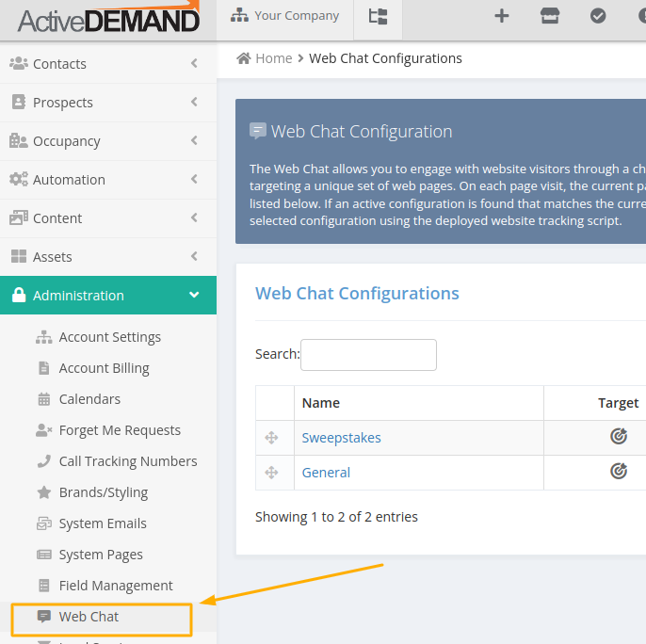Collapse the Administration section chevron
646x644 pixels.
point(194,295)
